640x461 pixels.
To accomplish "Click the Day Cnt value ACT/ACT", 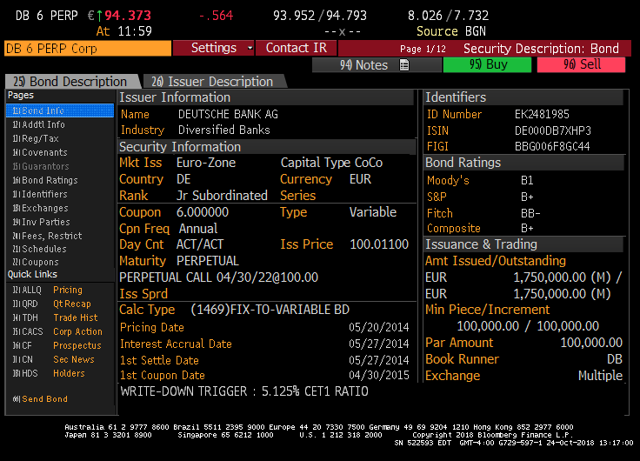I will (x=200, y=244).
